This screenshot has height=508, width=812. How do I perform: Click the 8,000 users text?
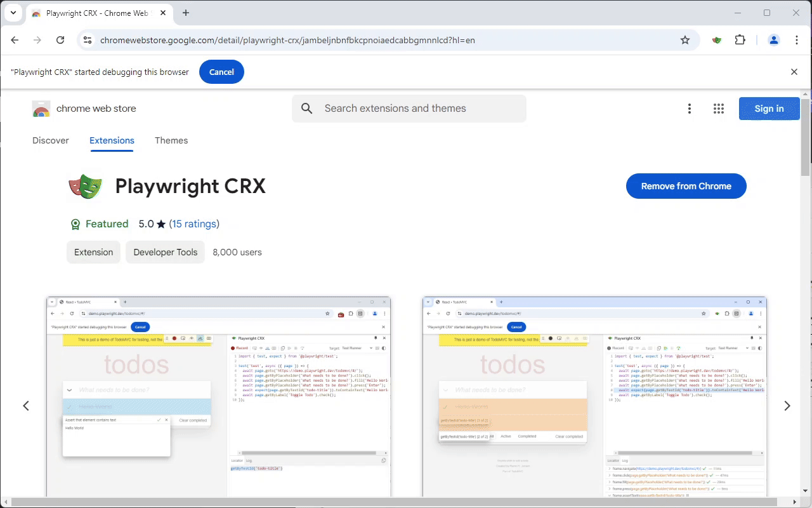coord(237,252)
